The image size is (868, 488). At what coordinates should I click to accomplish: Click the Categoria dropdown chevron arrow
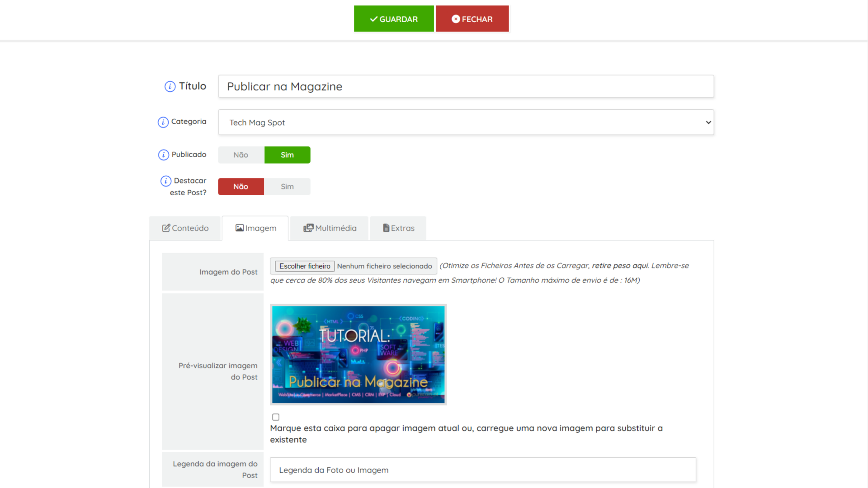point(708,122)
